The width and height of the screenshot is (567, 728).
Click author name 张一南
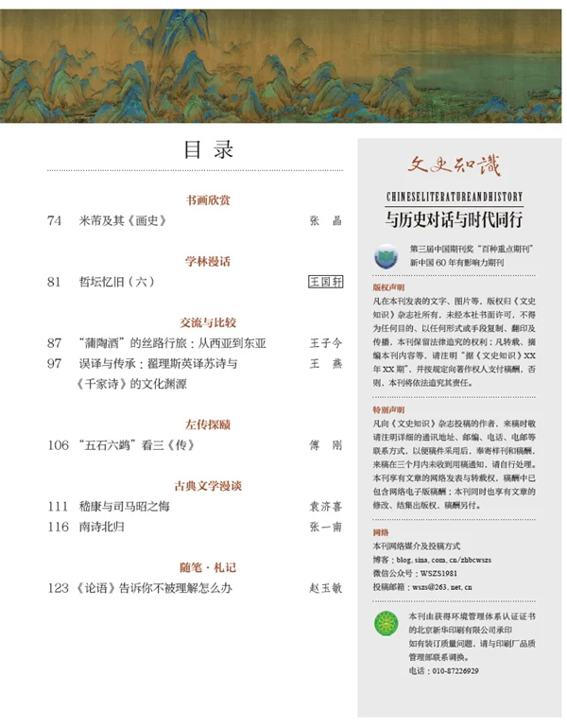tap(326, 527)
